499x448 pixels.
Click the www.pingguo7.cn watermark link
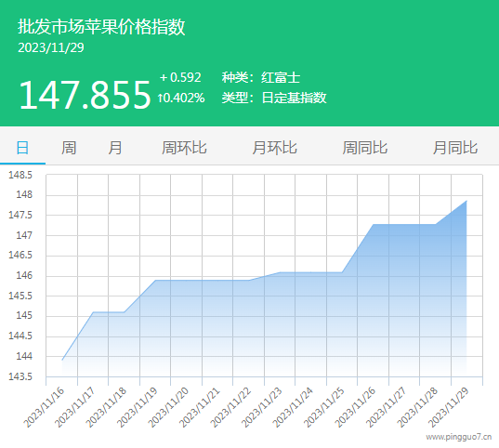click(x=459, y=437)
